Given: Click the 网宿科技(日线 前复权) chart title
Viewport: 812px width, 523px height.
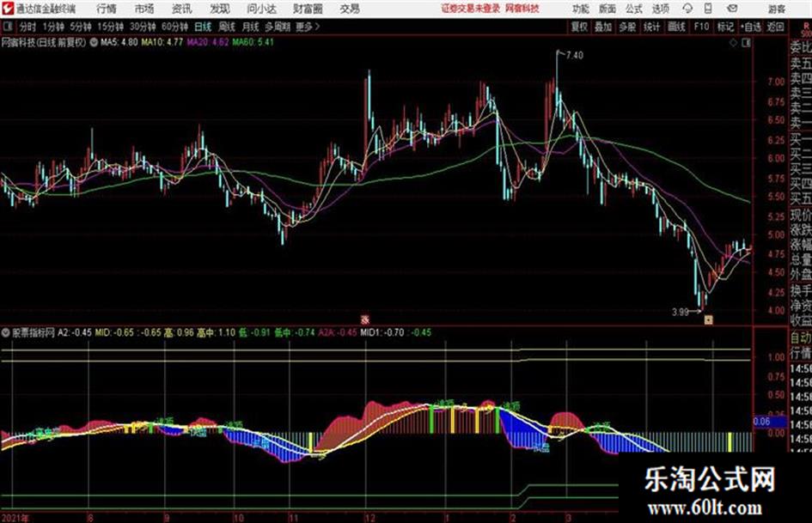Looking at the screenshot, I should pos(44,42).
